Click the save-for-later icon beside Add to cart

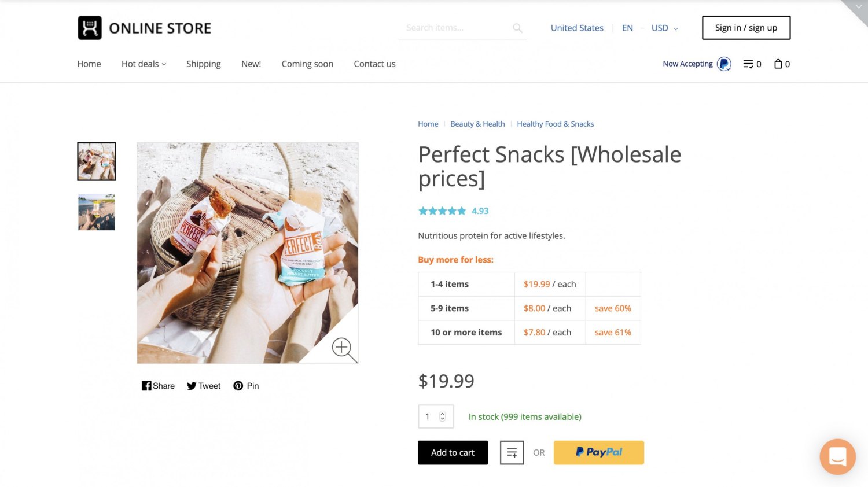512,452
